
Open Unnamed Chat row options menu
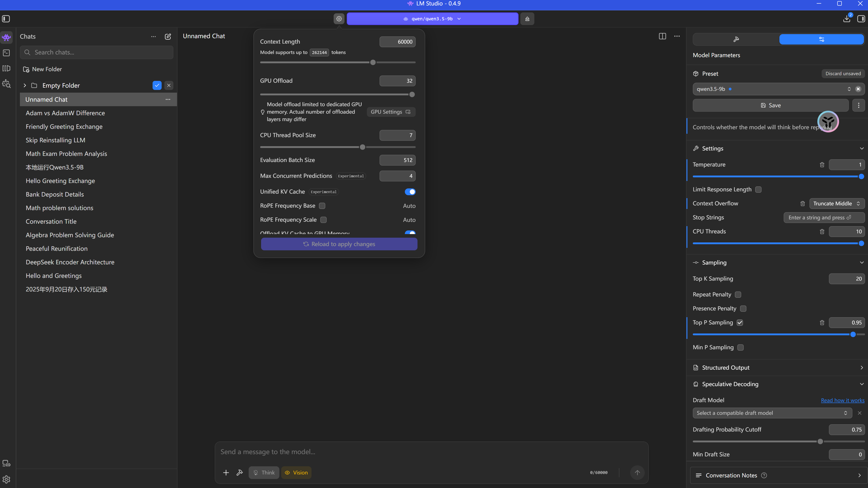click(168, 99)
